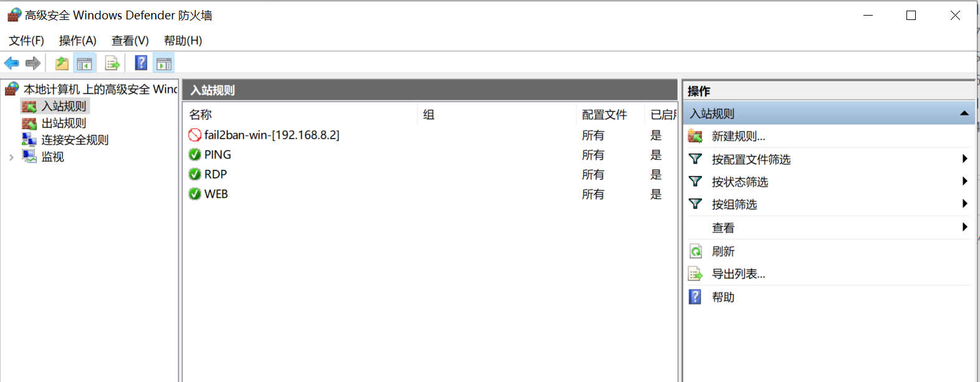Click 是 enabled cell of RDP row
The height and width of the screenshot is (382, 980).
click(x=656, y=174)
